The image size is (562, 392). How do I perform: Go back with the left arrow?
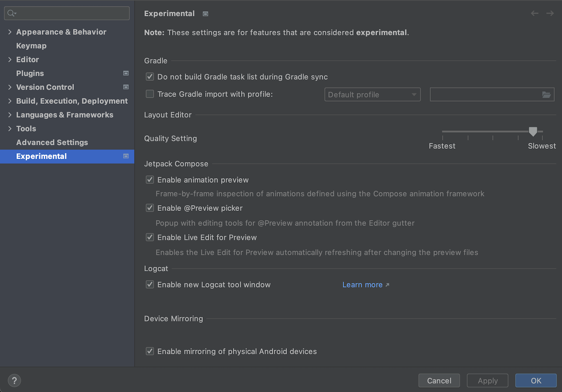point(534,14)
